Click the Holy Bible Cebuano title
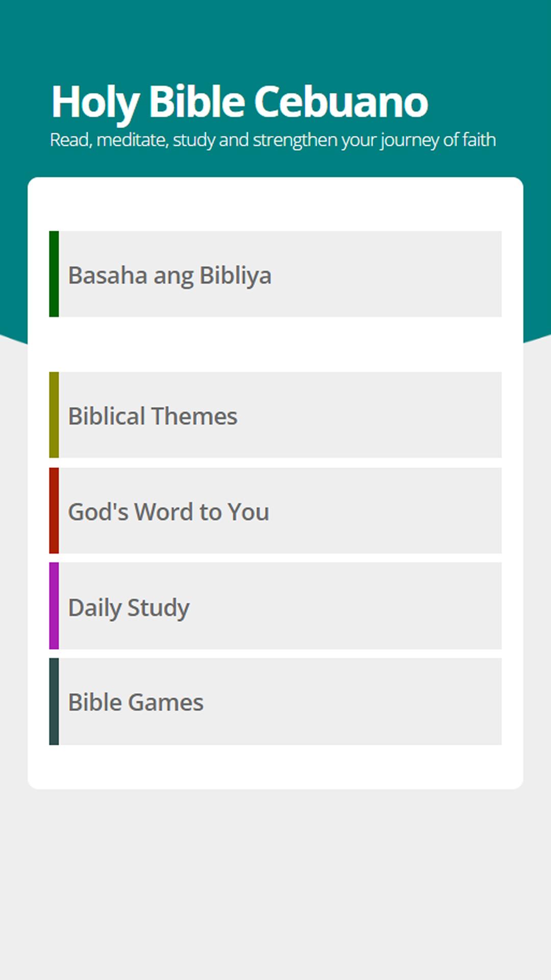This screenshot has width=551, height=980. (x=239, y=102)
